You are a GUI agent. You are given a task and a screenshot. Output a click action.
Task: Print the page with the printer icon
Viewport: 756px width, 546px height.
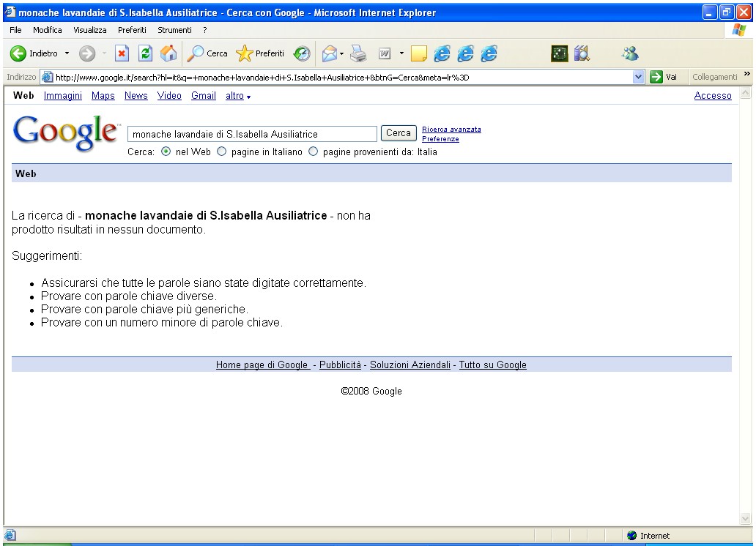pyautogui.click(x=358, y=53)
